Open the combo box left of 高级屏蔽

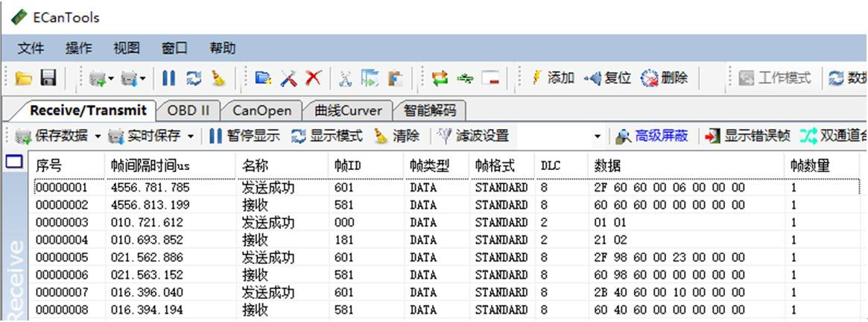coord(597,136)
